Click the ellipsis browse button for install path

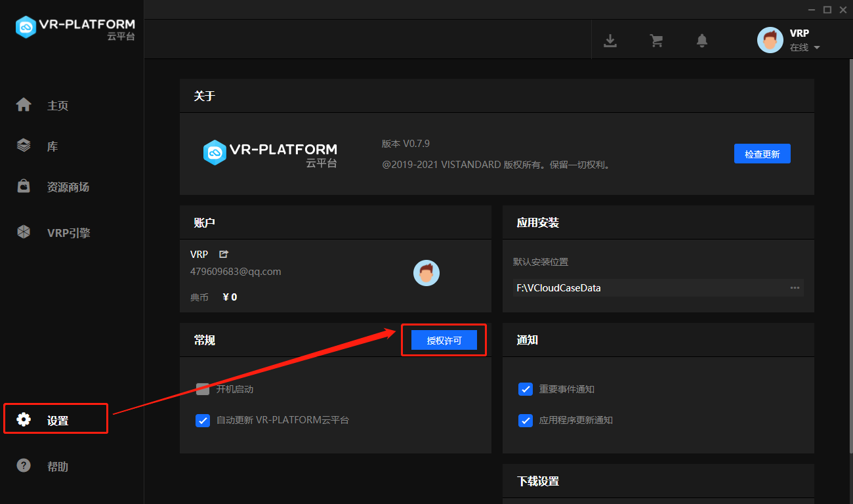click(x=795, y=287)
